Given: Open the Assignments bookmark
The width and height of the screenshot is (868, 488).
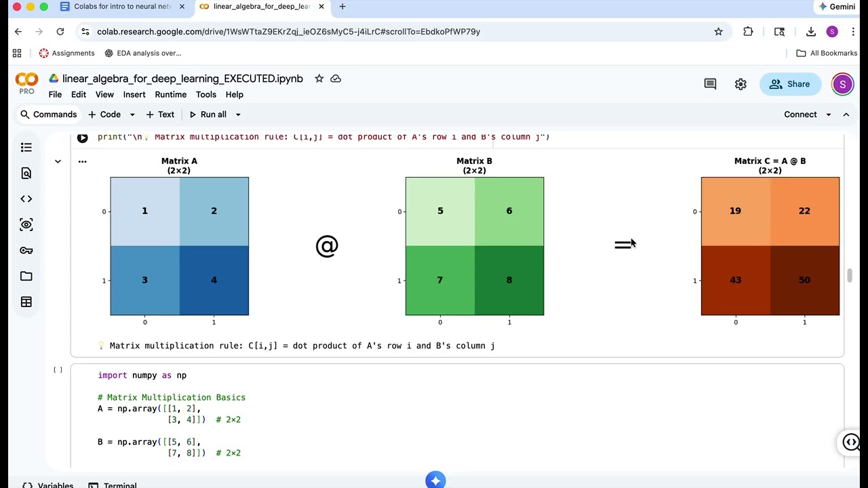Looking at the screenshot, I should pyautogui.click(x=66, y=53).
